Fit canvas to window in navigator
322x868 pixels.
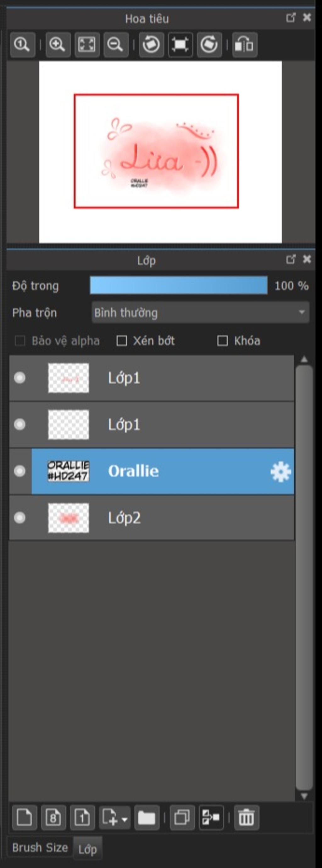(x=86, y=44)
